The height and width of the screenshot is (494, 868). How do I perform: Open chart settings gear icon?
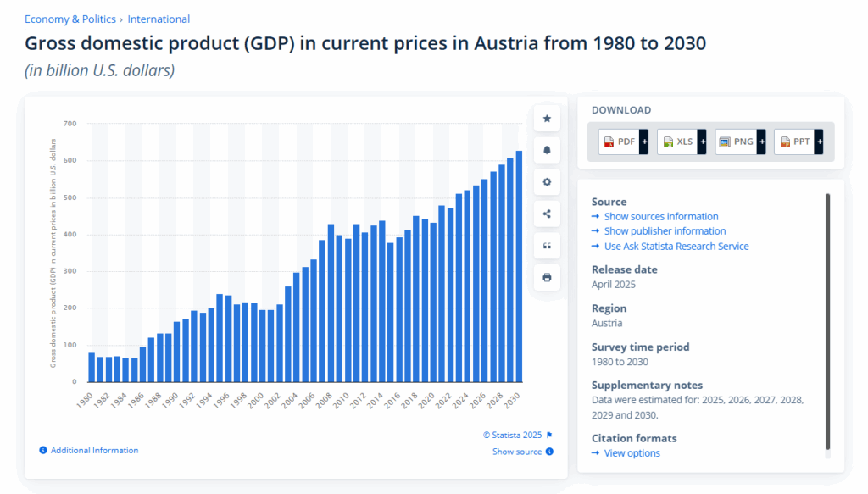point(547,182)
